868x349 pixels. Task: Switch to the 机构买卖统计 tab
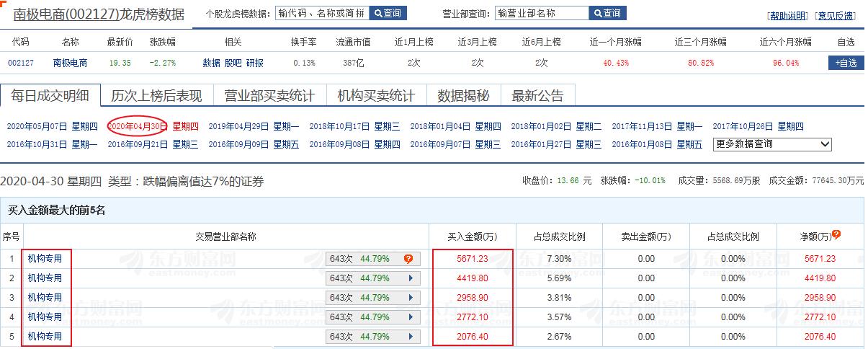click(x=377, y=96)
